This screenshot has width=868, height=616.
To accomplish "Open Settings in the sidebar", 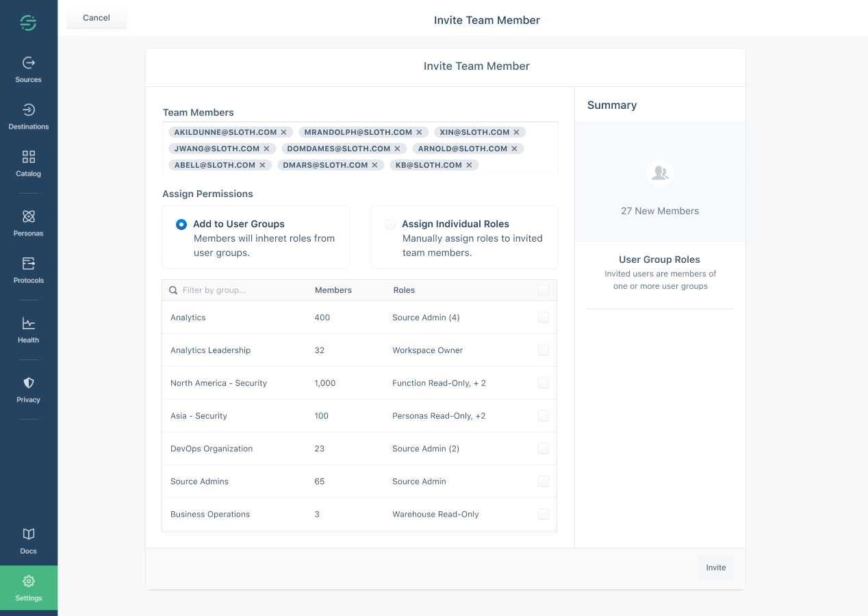I will [29, 589].
